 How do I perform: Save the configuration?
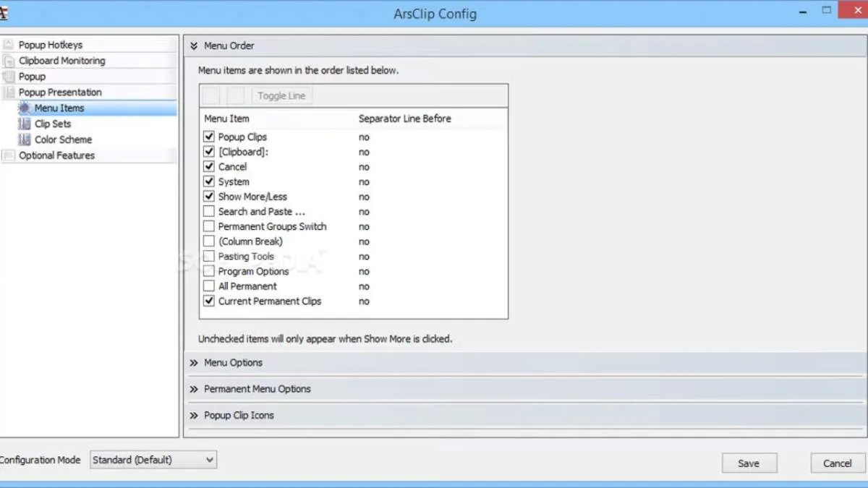(x=749, y=463)
